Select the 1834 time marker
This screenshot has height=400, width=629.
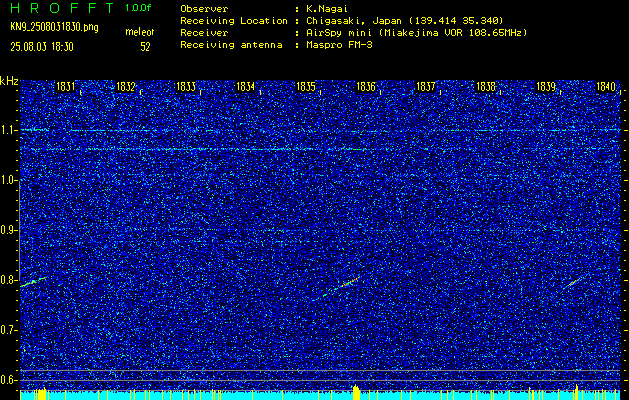246,86
